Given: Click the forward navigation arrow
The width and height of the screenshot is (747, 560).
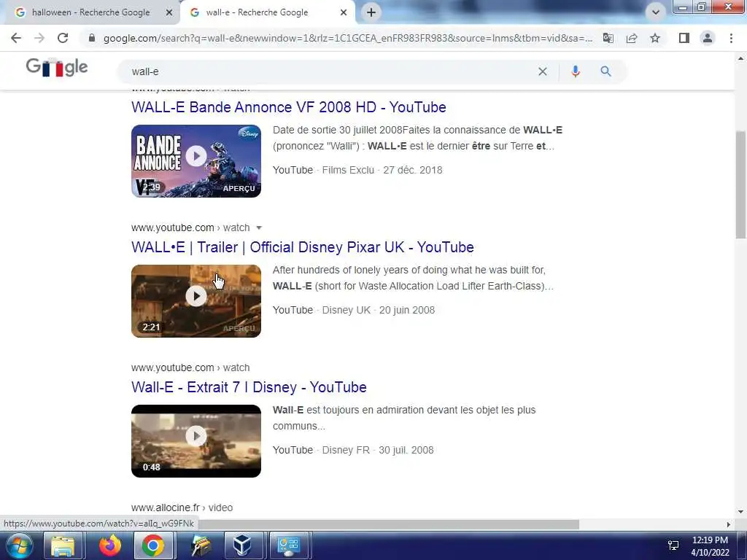Looking at the screenshot, I should 39,38.
